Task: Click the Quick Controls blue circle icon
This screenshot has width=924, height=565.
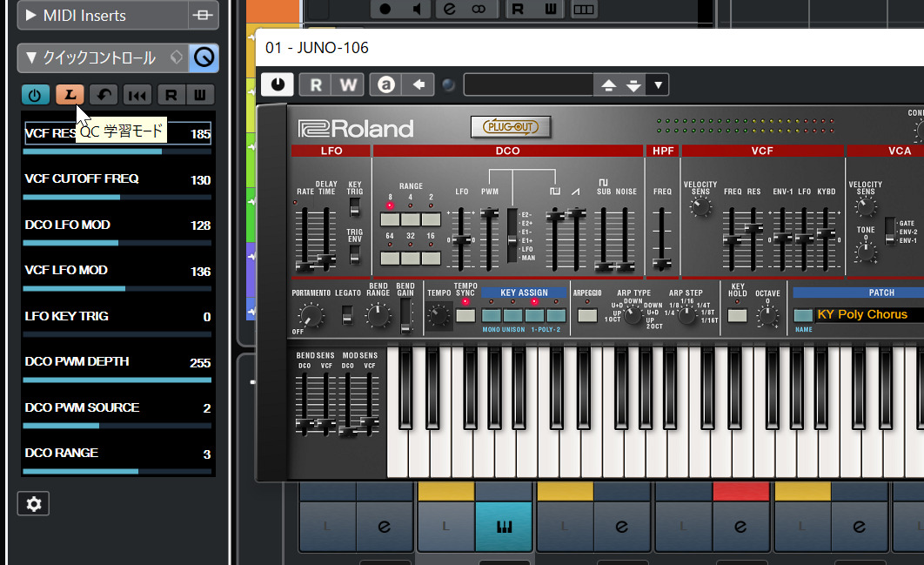Action: click(x=204, y=57)
